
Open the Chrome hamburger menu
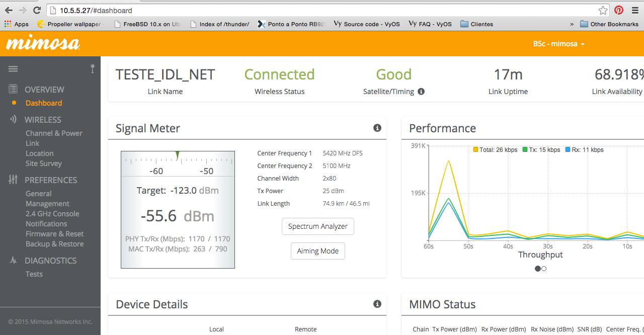click(635, 10)
